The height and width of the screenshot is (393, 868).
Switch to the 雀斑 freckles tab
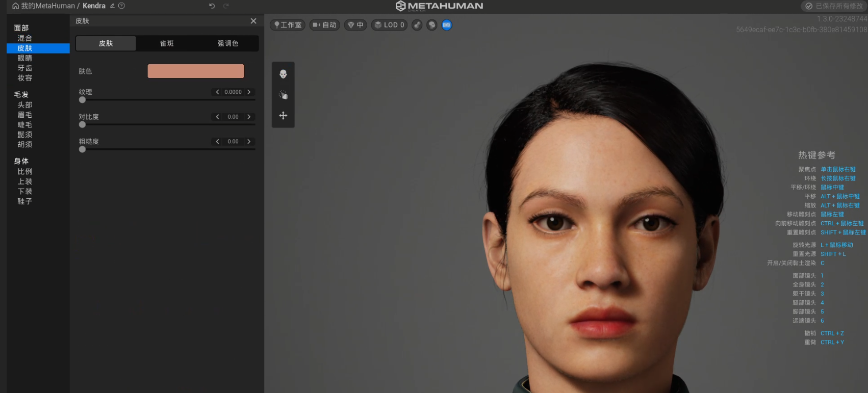click(167, 43)
